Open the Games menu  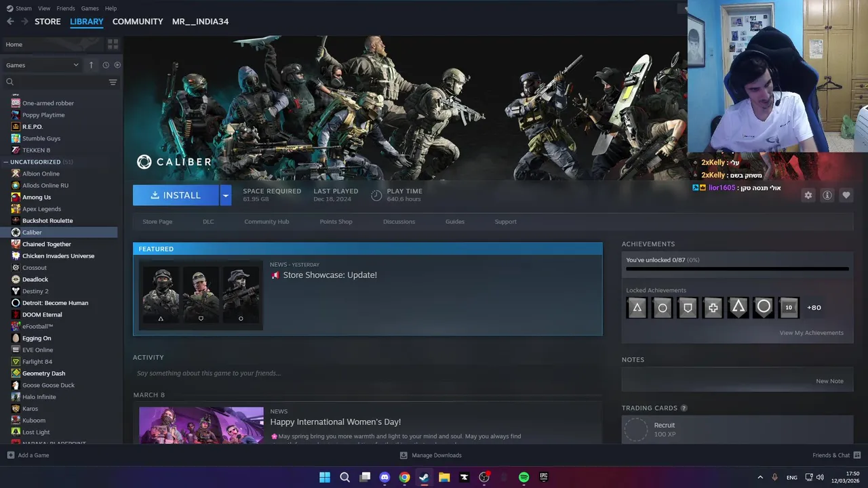point(90,8)
